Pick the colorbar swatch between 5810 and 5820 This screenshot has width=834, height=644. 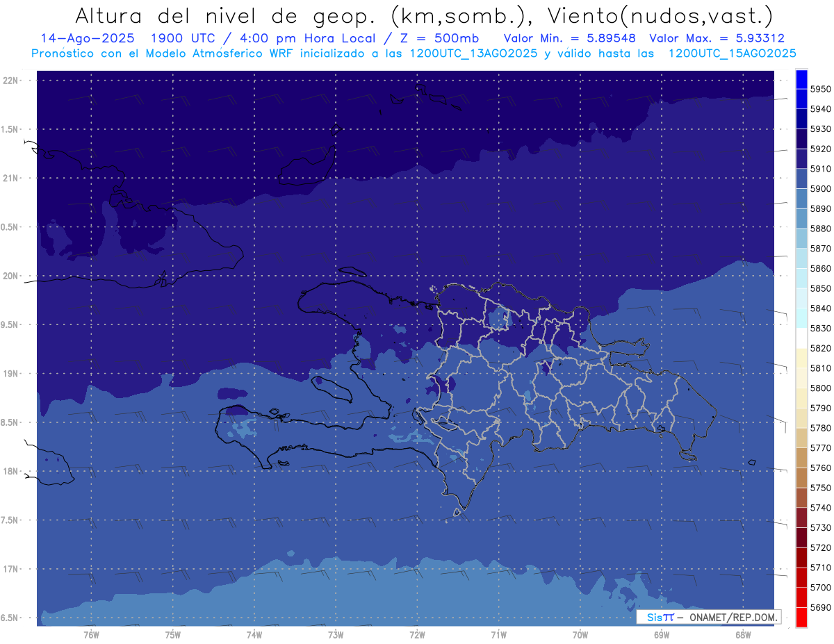coord(801,358)
